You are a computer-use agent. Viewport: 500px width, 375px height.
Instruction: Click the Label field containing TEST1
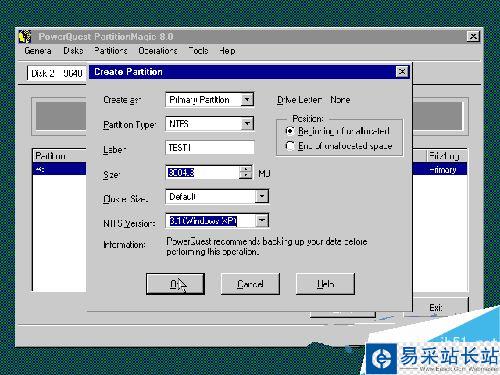tap(210, 147)
